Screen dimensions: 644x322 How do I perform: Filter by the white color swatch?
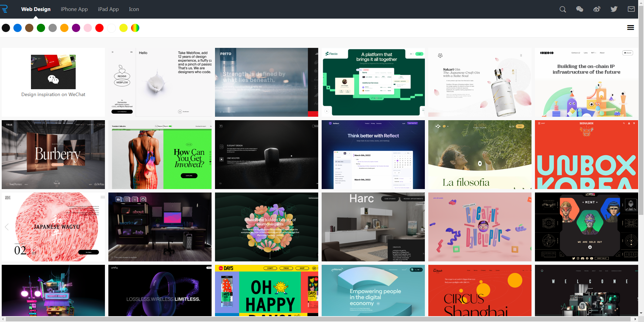pyautogui.click(x=111, y=28)
